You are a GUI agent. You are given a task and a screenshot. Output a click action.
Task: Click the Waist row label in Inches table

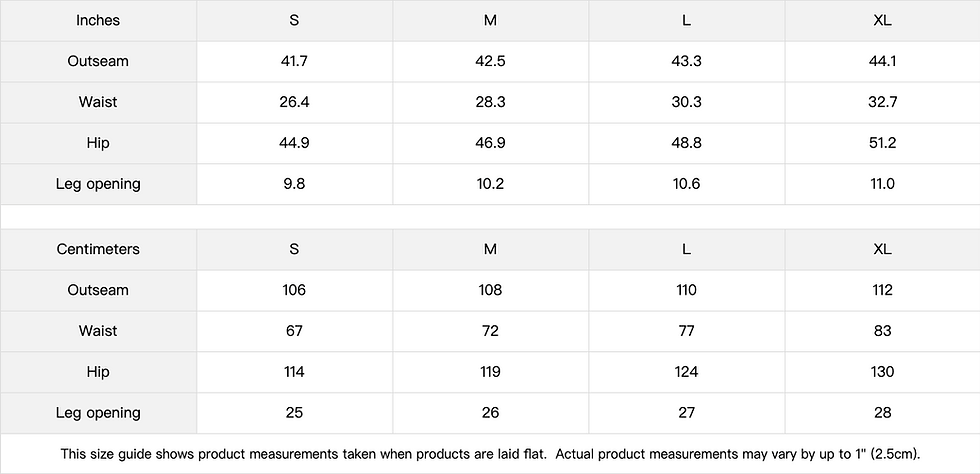[x=98, y=102]
